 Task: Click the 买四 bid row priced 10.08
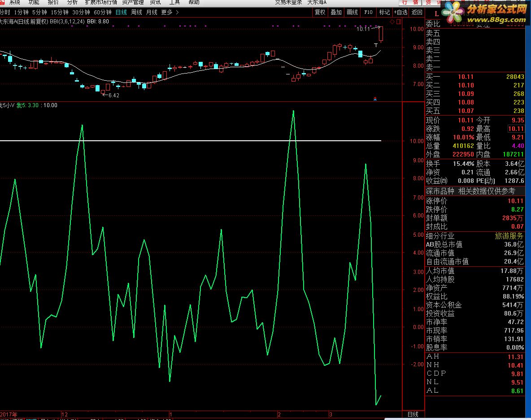point(475,102)
